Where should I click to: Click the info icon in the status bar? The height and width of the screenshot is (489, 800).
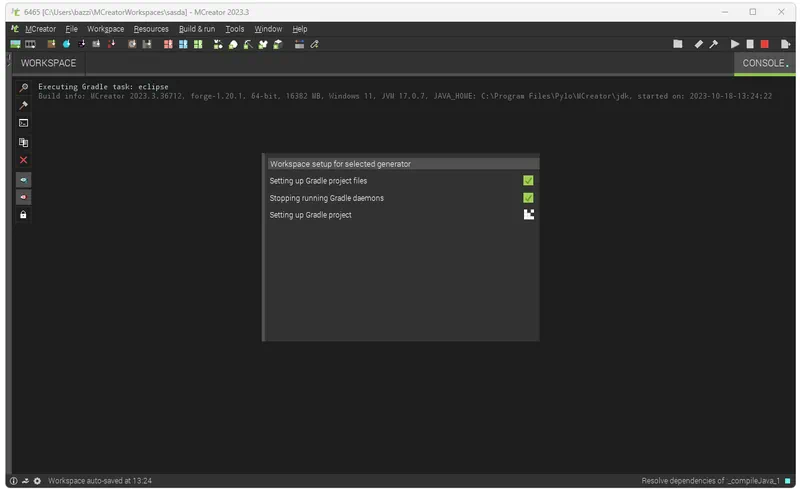tap(14, 481)
